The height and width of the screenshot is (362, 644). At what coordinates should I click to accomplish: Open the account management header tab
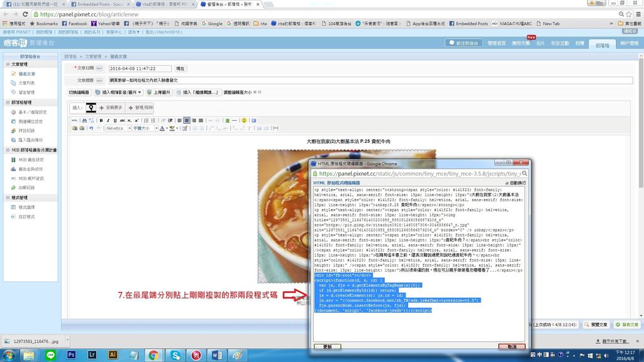(x=629, y=43)
